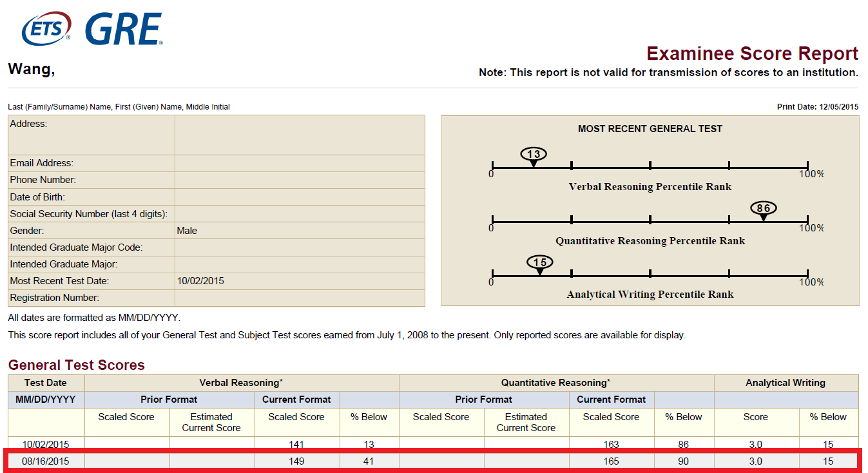Click the Verbal scaled score 149
868x473 pixels.
pyautogui.click(x=296, y=461)
